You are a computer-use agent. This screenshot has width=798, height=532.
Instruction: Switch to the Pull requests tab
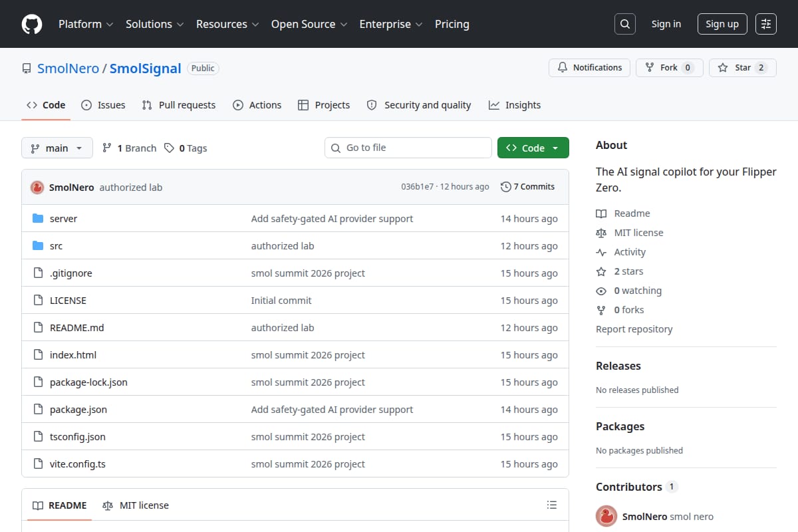179,105
